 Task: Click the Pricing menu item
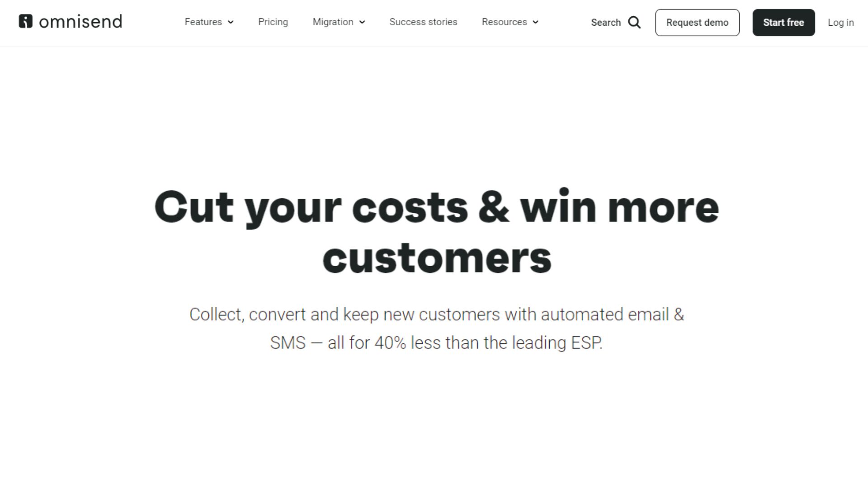(273, 22)
